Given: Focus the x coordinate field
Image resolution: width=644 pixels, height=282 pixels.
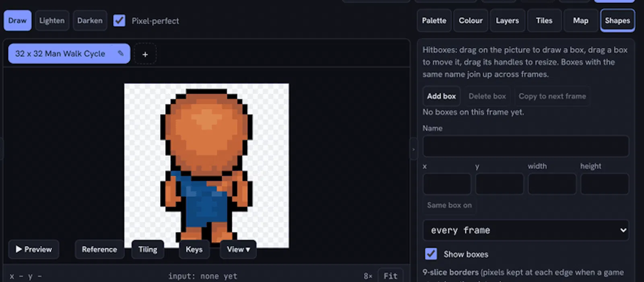Looking at the screenshot, I should (x=447, y=184).
